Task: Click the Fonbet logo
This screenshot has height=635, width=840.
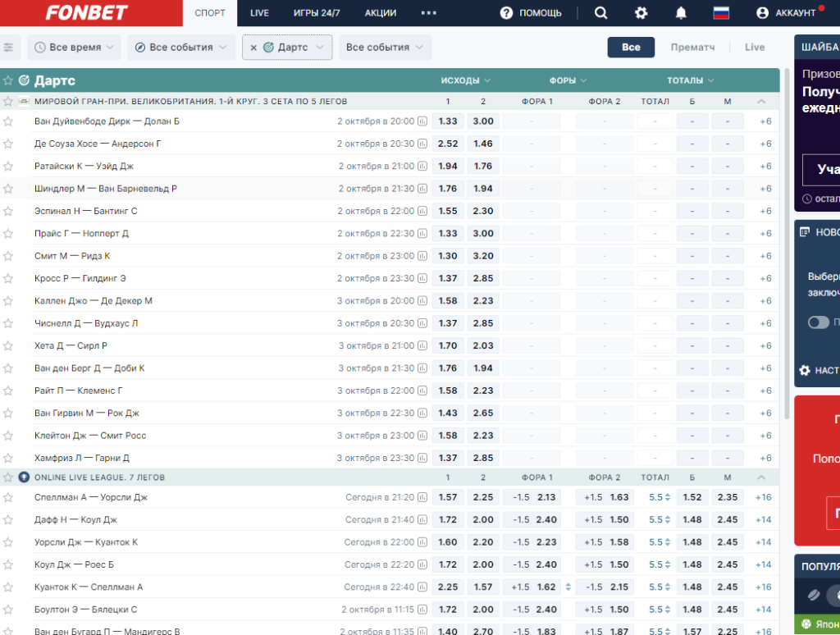Action: (x=87, y=13)
